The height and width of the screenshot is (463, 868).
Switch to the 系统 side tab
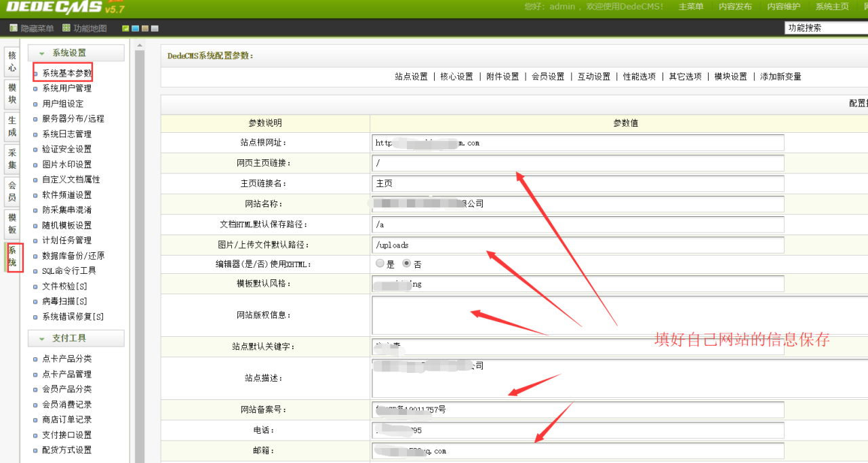point(12,257)
